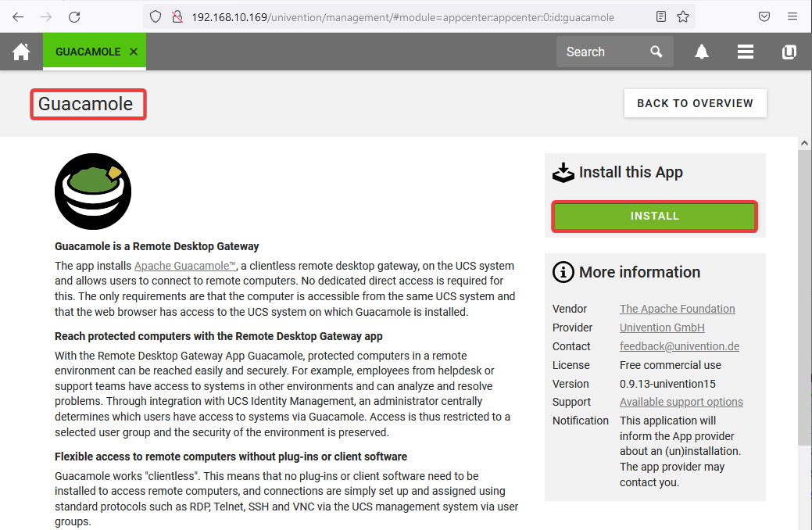Toggle reader view icon in address bar
The width and height of the screenshot is (812, 530).
[x=661, y=16]
